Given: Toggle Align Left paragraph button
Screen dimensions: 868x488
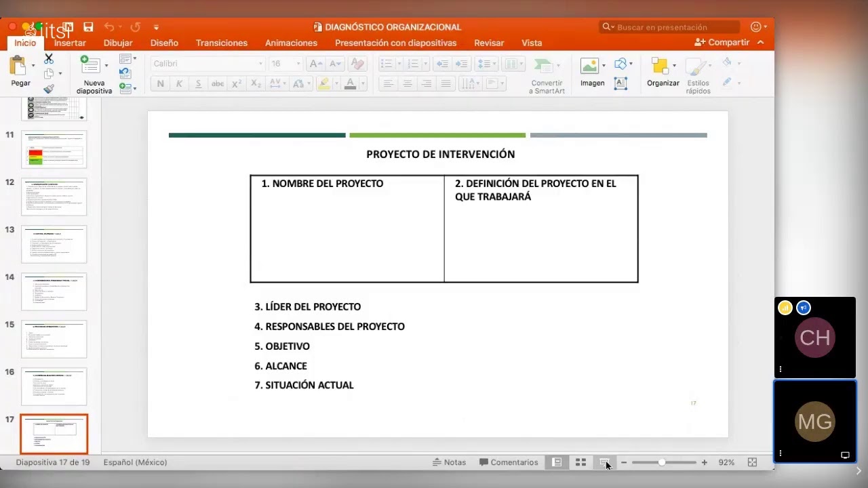Looking at the screenshot, I should 388,84.
